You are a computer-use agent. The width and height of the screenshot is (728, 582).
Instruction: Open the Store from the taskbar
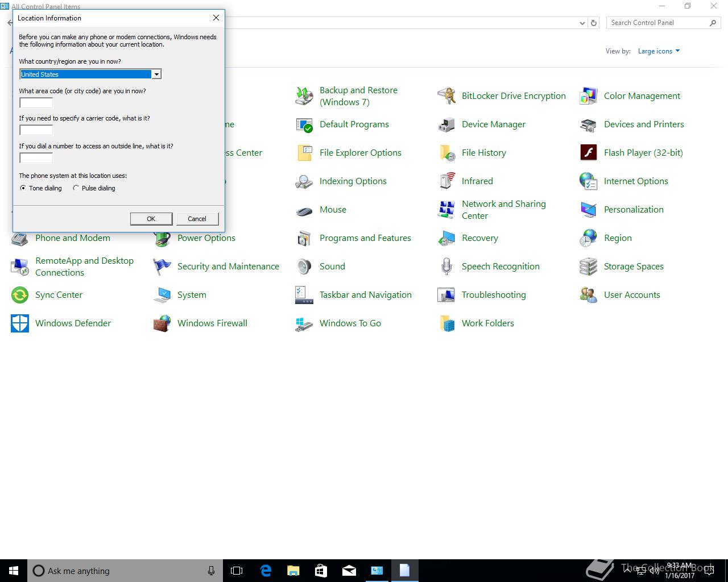click(321, 571)
